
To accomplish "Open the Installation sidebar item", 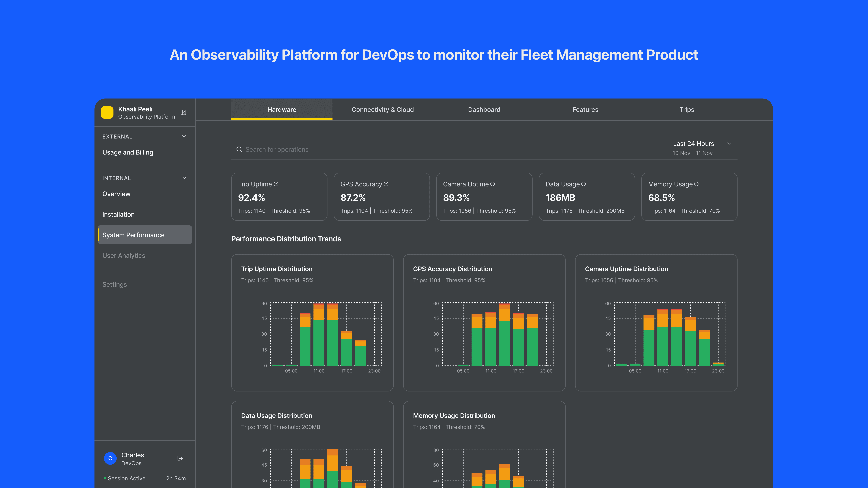I will pyautogui.click(x=118, y=214).
